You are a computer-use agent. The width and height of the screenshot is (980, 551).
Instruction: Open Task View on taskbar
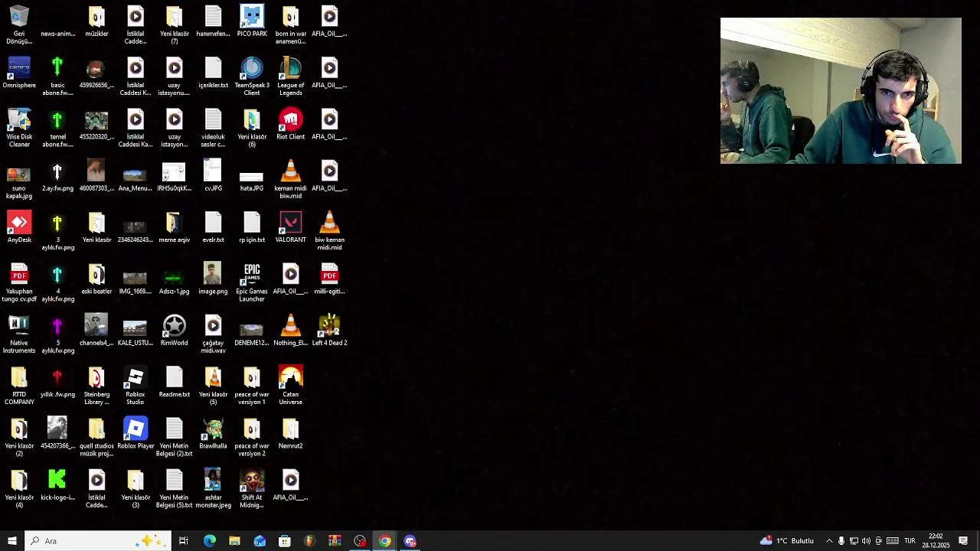(x=184, y=541)
